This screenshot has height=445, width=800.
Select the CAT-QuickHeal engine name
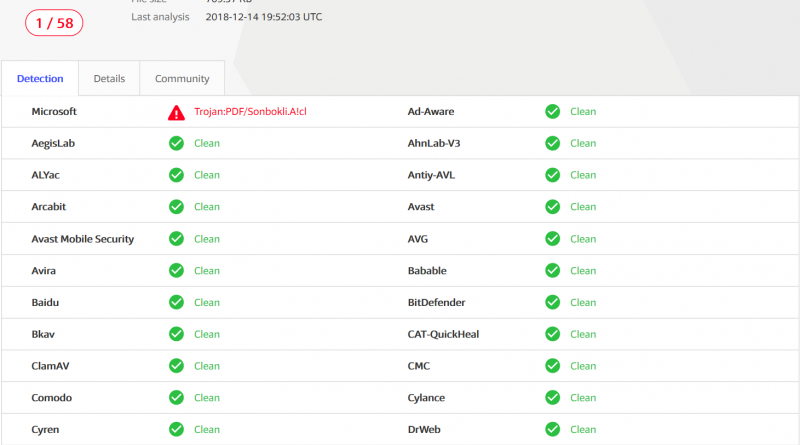(443, 334)
